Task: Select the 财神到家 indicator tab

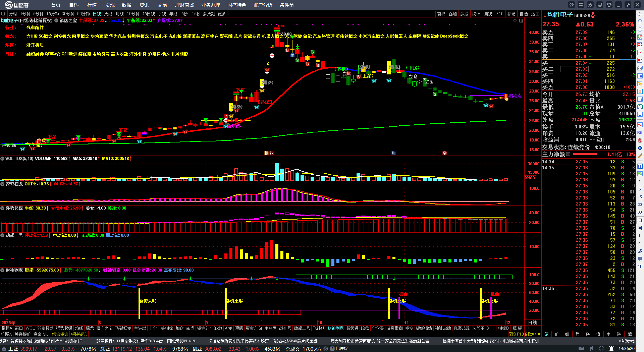Action: click(x=335, y=328)
